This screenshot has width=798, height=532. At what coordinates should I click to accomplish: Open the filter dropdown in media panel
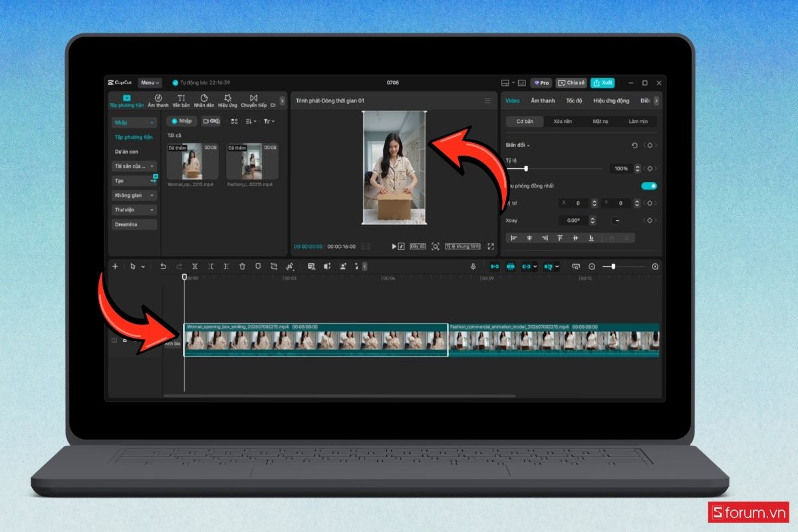[269, 121]
